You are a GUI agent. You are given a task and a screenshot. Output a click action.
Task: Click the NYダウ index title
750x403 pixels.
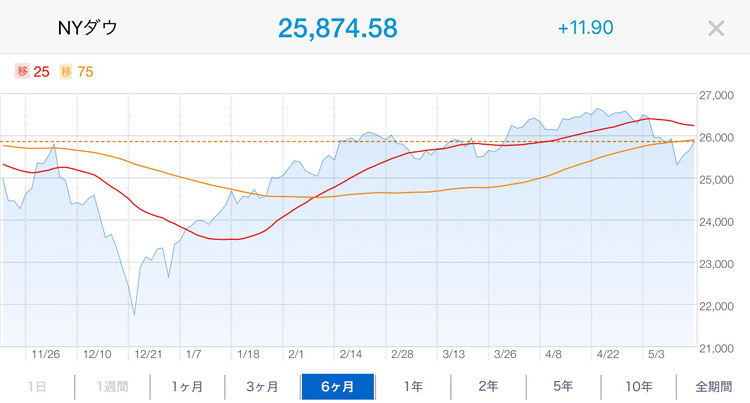(x=88, y=28)
